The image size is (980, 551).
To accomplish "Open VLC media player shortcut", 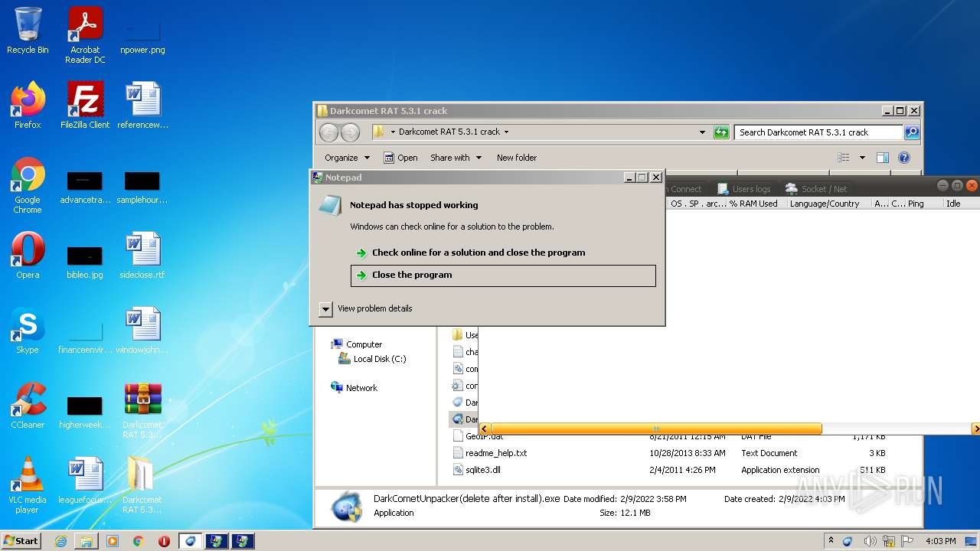I will [28, 486].
